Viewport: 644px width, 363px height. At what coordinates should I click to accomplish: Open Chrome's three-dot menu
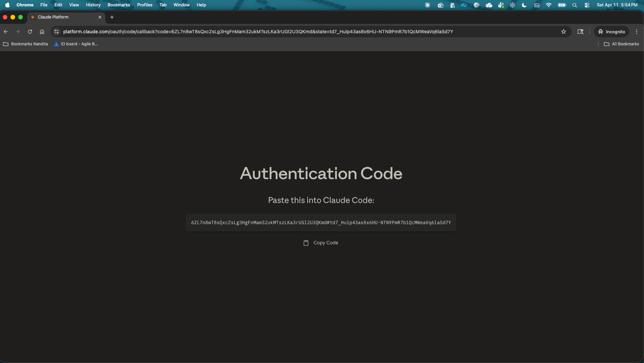(637, 32)
